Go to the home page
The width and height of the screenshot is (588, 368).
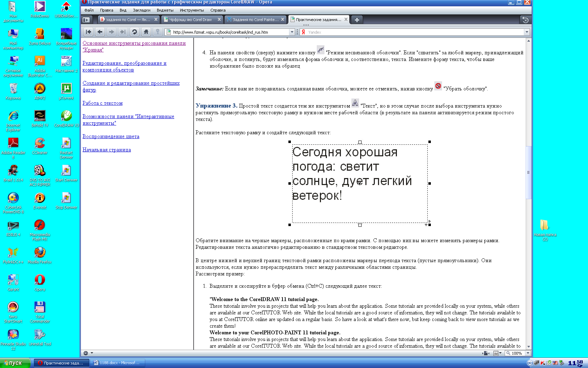coord(146,32)
